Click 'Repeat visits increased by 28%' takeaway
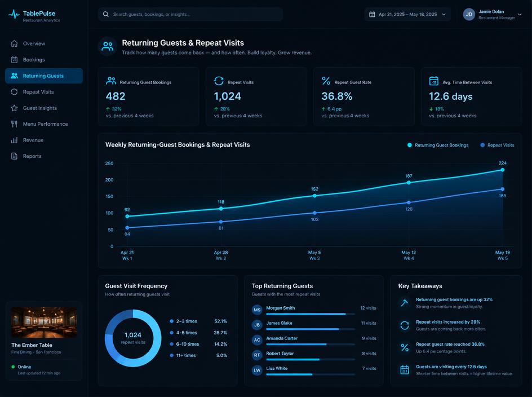The height and width of the screenshot is (397, 532). (448, 322)
